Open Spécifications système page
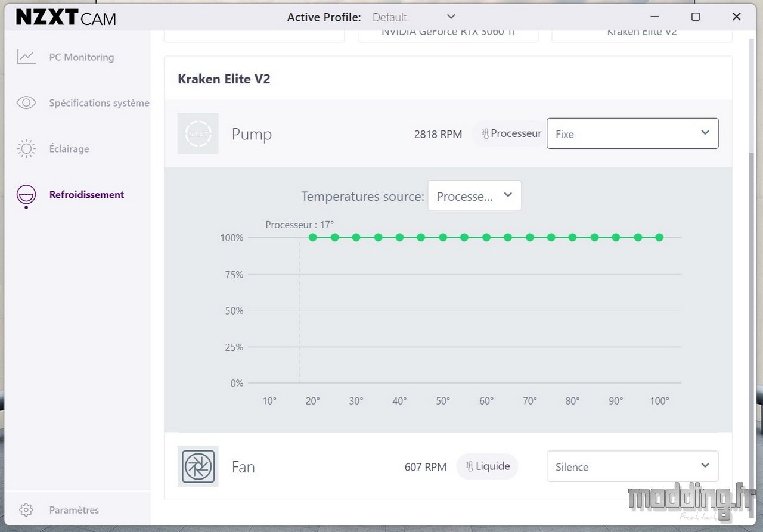The width and height of the screenshot is (763, 532). click(99, 103)
